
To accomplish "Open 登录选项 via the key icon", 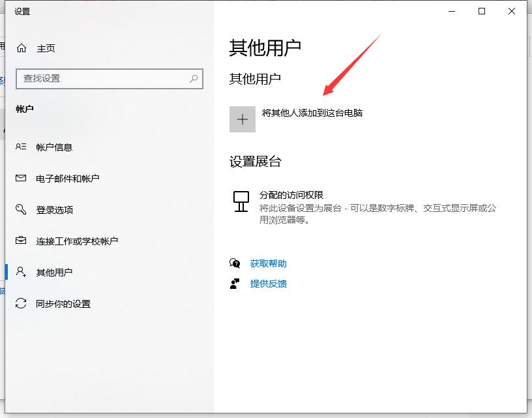I will point(20,209).
